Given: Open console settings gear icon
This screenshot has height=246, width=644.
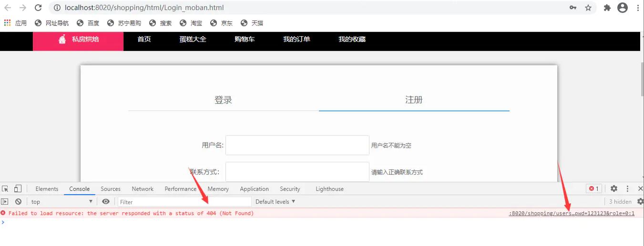Looking at the screenshot, I should [x=640, y=202].
